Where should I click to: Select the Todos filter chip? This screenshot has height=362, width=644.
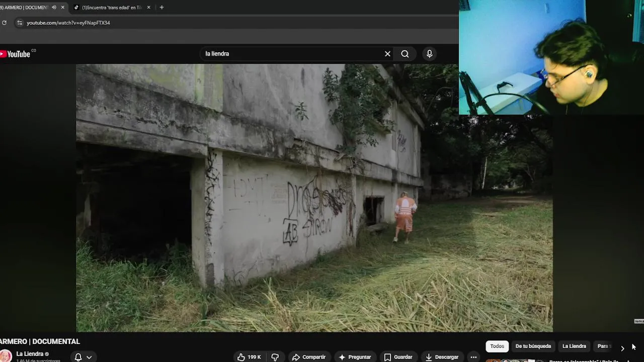click(x=497, y=346)
